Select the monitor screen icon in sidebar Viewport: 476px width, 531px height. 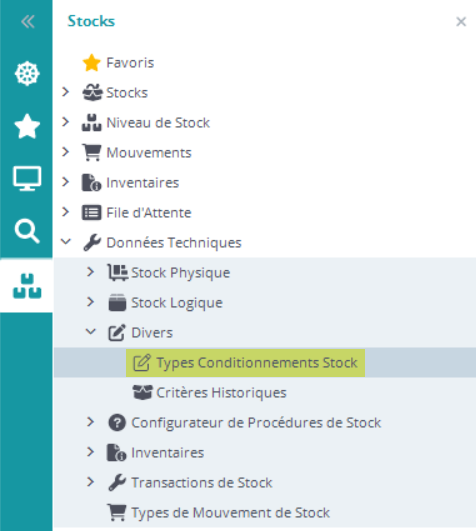[x=27, y=178]
